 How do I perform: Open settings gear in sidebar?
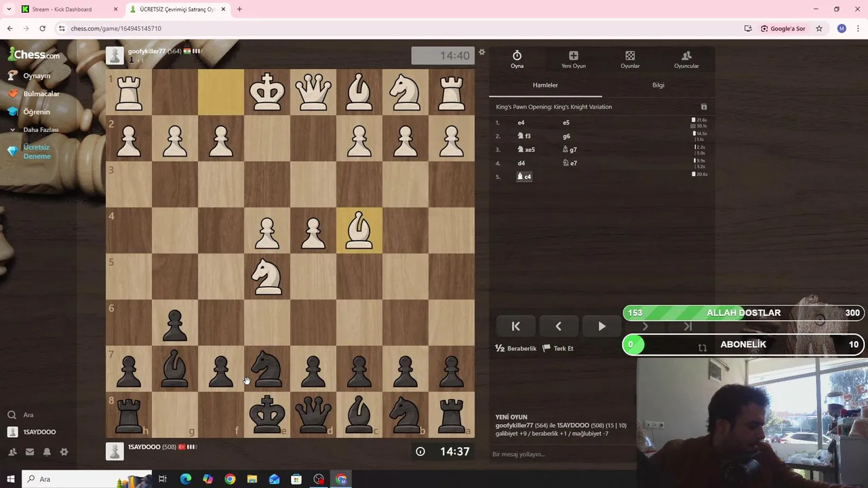pos(64,452)
